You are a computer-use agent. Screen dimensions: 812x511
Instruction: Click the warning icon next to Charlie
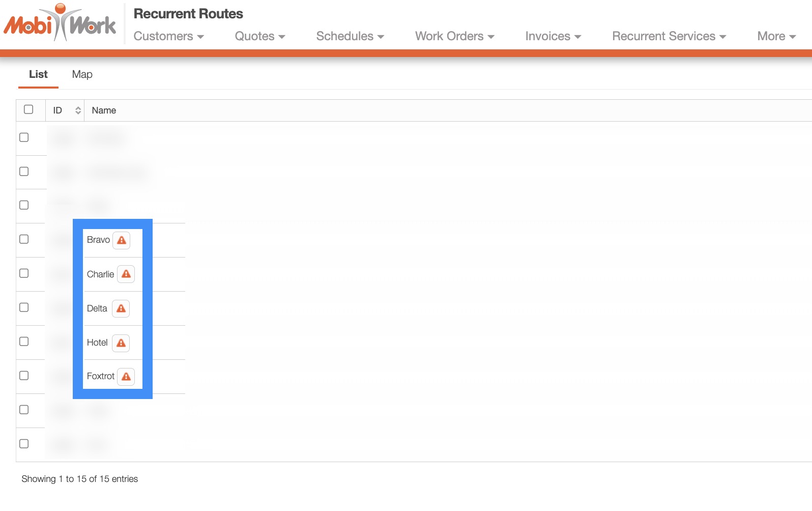click(126, 274)
